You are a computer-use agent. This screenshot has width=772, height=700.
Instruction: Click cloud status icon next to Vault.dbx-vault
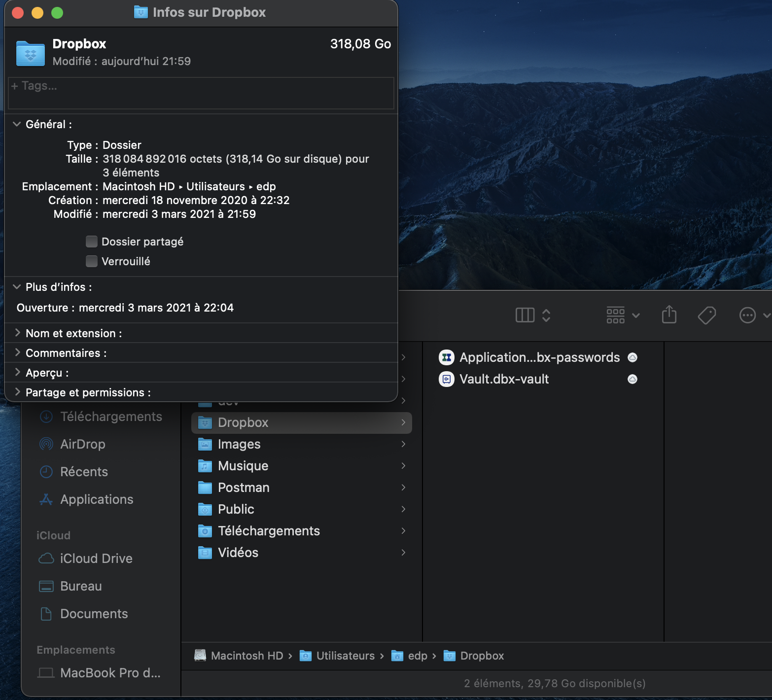(x=632, y=379)
